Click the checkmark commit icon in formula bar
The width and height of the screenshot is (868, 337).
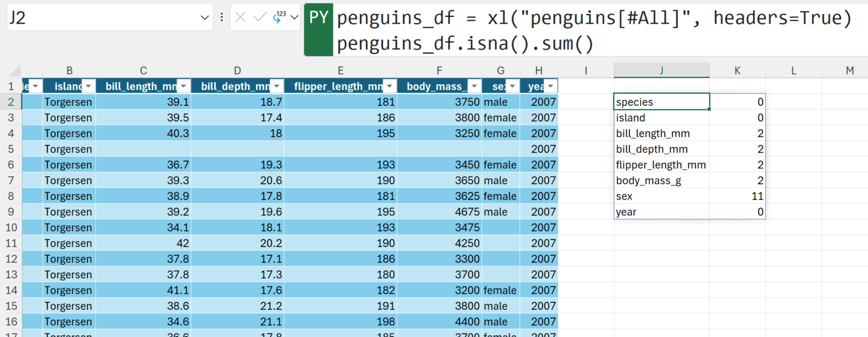[x=260, y=17]
